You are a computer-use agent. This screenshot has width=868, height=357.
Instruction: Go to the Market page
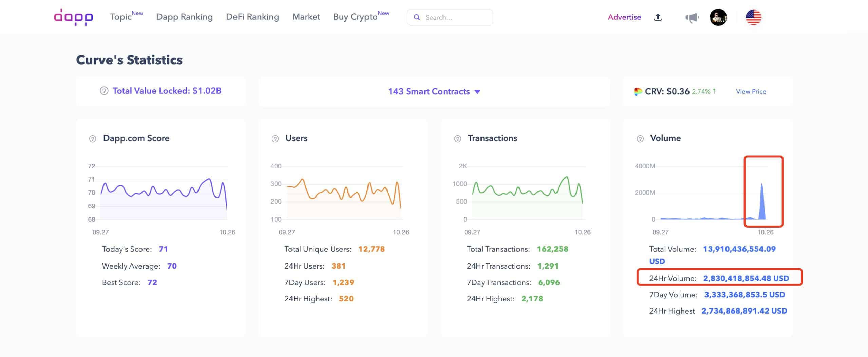(x=306, y=17)
